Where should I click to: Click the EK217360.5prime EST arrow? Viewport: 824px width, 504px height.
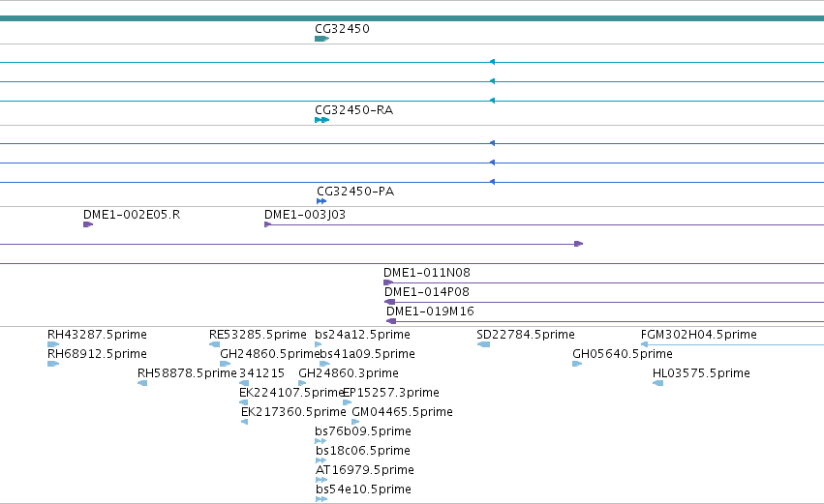(244, 422)
